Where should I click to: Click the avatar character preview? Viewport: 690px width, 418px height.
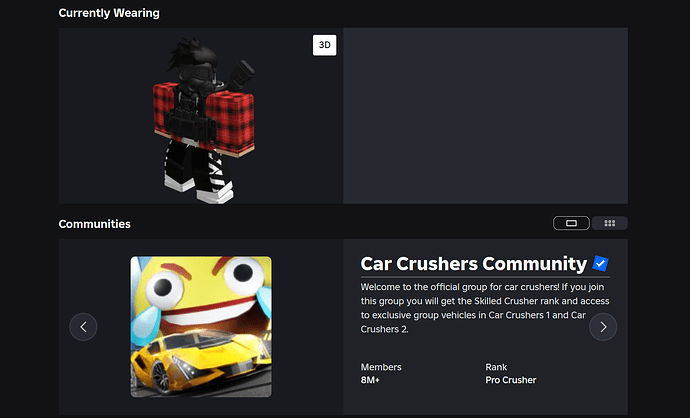coord(204,120)
